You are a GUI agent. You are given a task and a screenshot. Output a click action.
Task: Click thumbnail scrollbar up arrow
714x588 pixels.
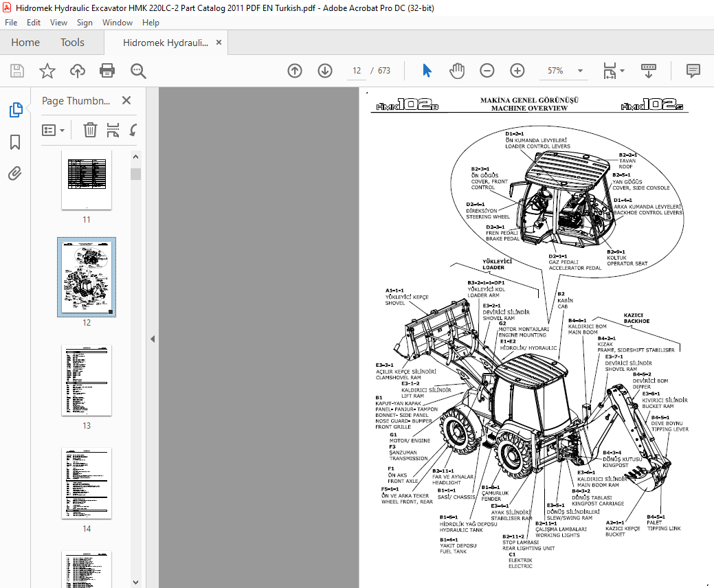(x=135, y=157)
